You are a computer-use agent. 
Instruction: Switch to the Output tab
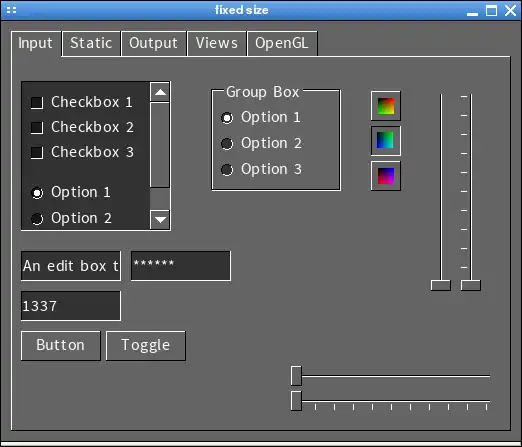pos(153,43)
